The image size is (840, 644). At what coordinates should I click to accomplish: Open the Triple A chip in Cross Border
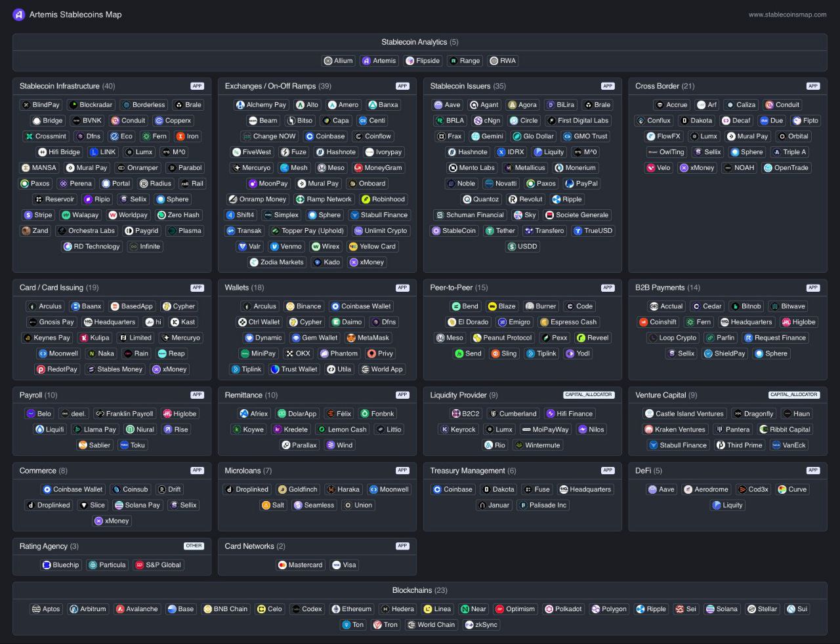tap(790, 152)
